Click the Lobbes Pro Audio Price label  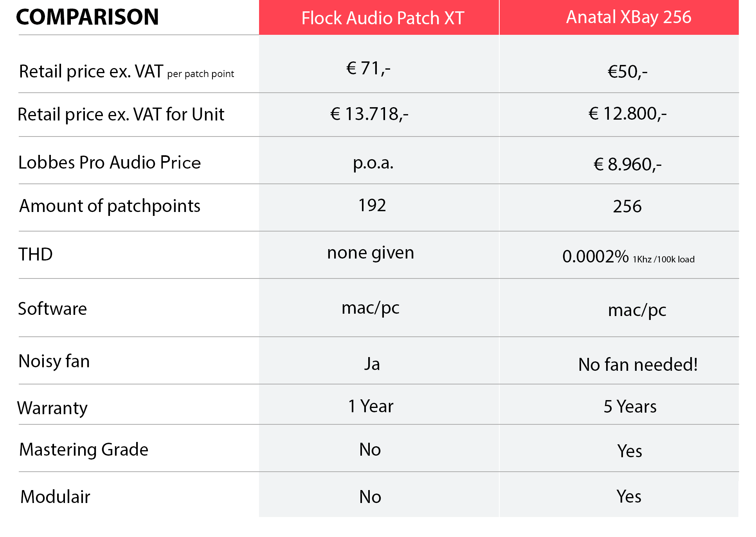tap(110, 163)
